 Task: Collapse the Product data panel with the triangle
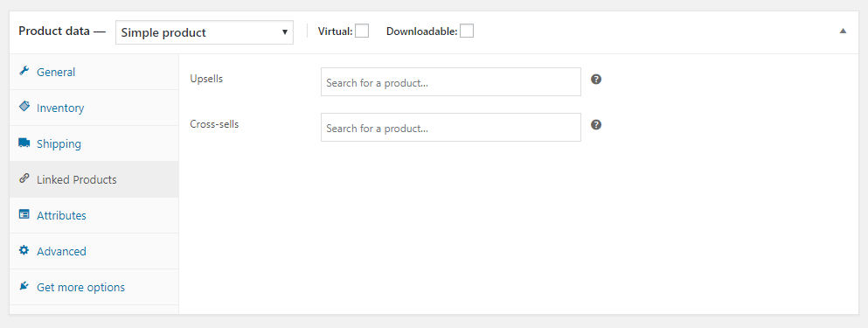pos(844,31)
